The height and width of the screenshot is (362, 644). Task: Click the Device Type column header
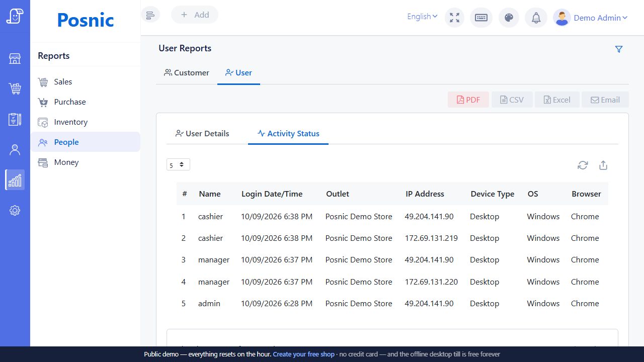click(493, 194)
